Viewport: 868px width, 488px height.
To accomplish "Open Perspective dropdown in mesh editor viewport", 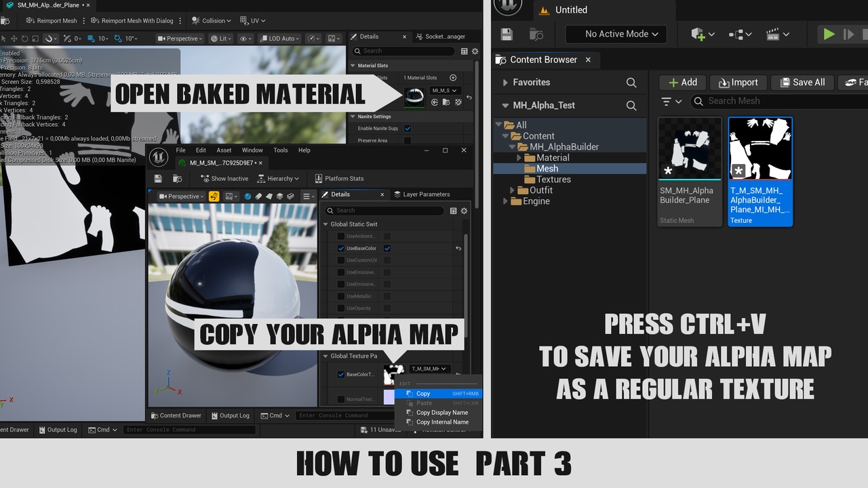I will [180, 39].
